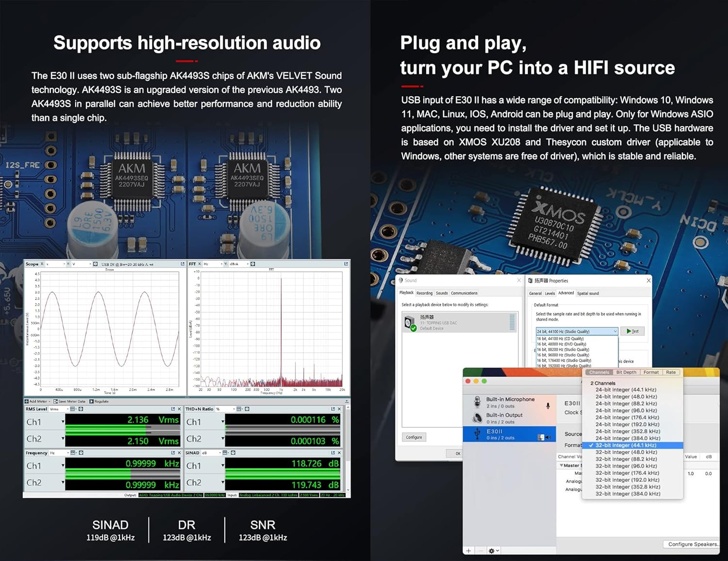Select the 16 bit, 48000 Hz (DVD Quality) option
Screen dimensions: 728x561
[x=562, y=344]
